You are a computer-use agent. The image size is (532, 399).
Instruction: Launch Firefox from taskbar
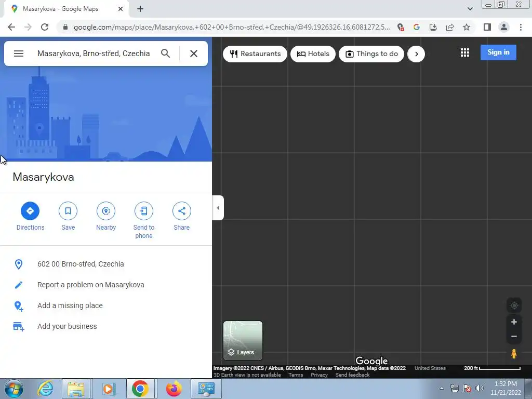coord(174,389)
